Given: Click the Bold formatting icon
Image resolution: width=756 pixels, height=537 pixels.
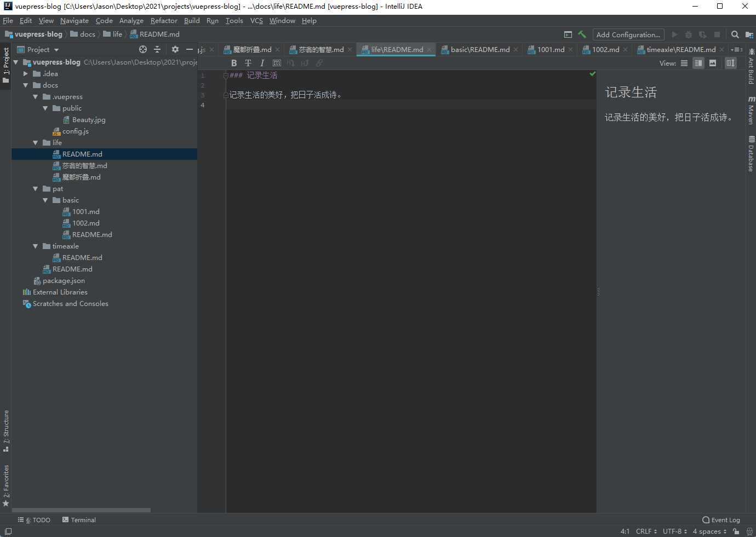Looking at the screenshot, I should (234, 63).
